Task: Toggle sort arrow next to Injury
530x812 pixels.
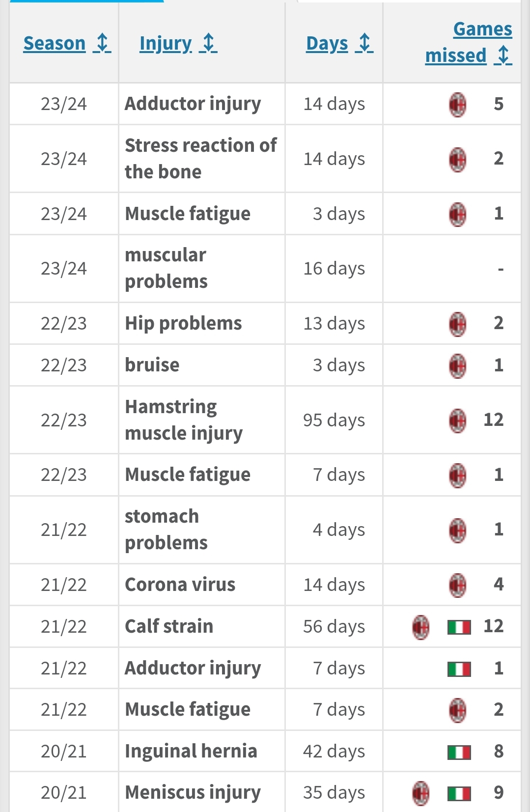Action: (209, 43)
